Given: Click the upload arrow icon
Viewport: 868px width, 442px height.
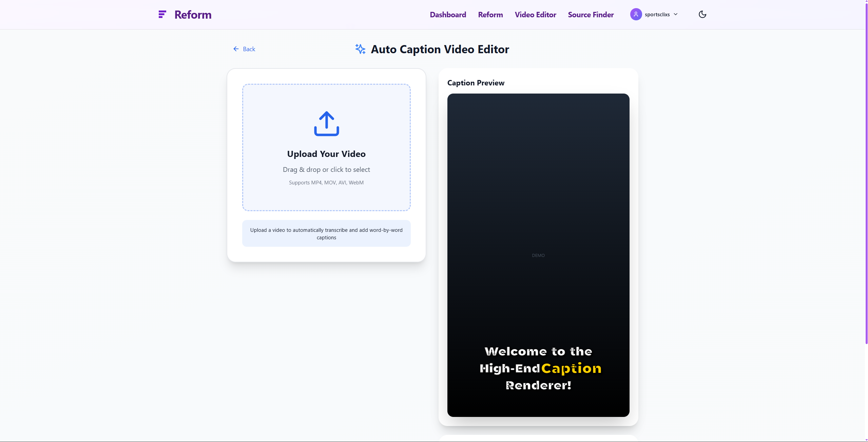Looking at the screenshot, I should pyautogui.click(x=326, y=124).
